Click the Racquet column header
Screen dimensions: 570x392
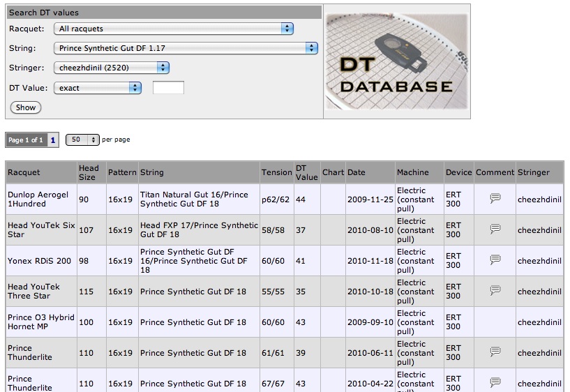pos(24,172)
